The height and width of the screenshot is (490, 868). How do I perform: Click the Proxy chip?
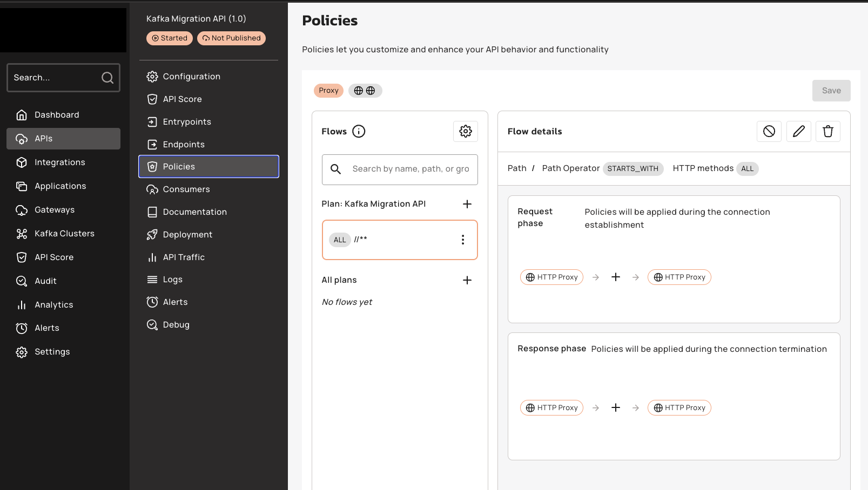pos(328,91)
